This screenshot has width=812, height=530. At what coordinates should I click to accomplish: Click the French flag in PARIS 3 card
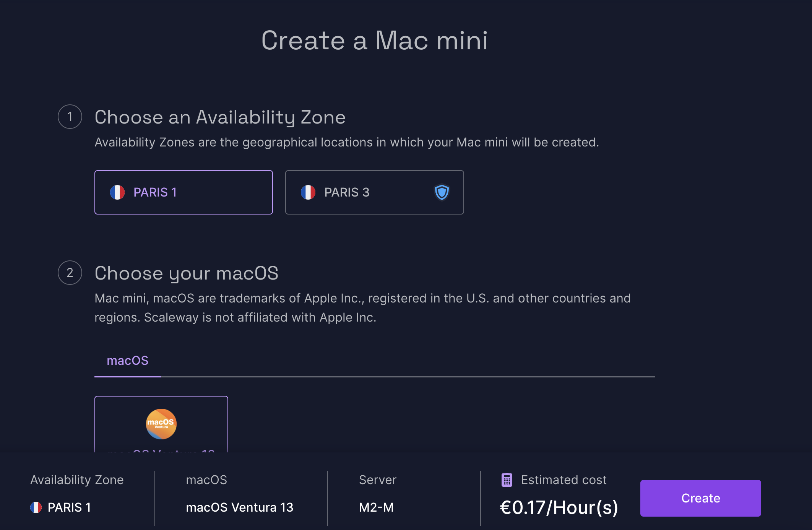(x=308, y=192)
